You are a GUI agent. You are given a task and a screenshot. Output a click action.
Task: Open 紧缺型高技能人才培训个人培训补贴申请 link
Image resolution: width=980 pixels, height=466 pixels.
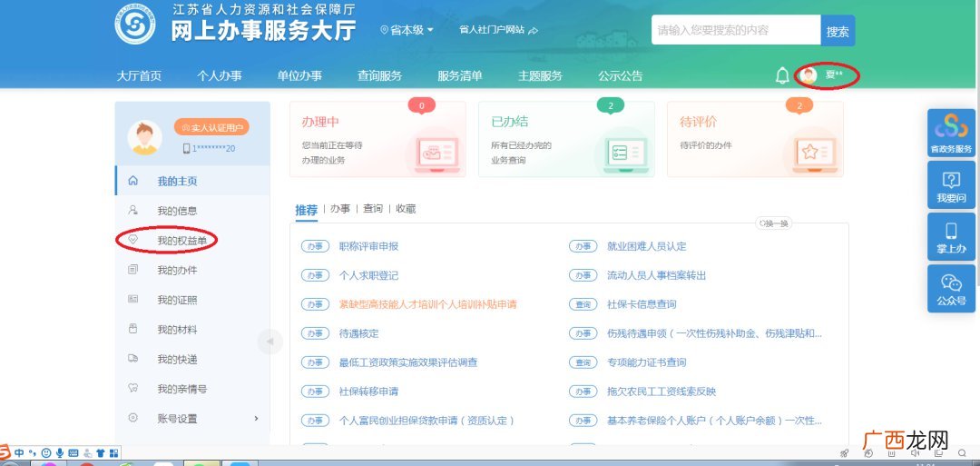(427, 304)
